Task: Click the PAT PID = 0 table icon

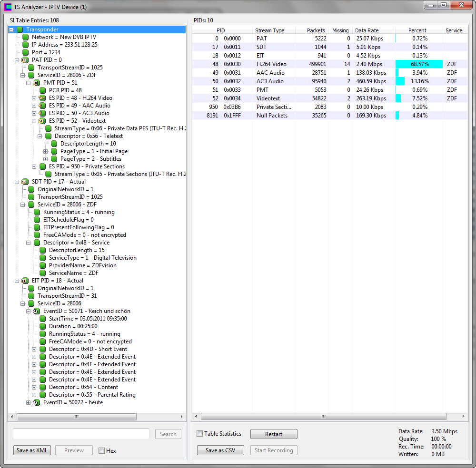Action: [25, 60]
